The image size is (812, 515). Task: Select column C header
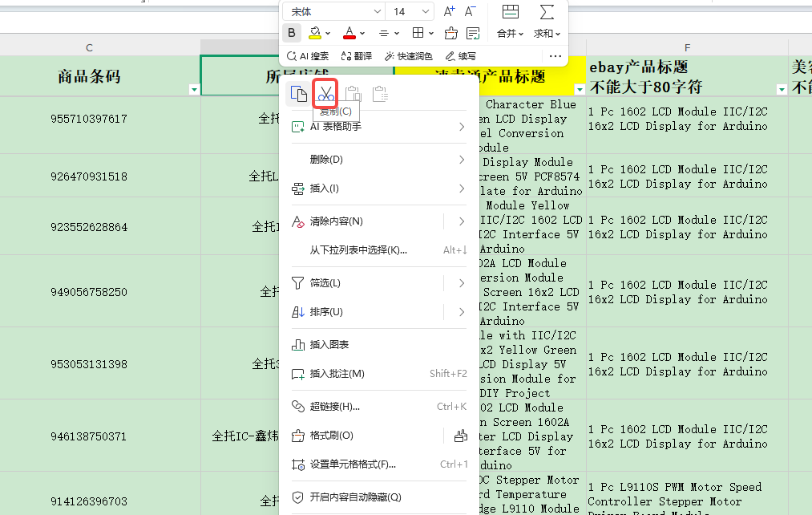point(89,47)
